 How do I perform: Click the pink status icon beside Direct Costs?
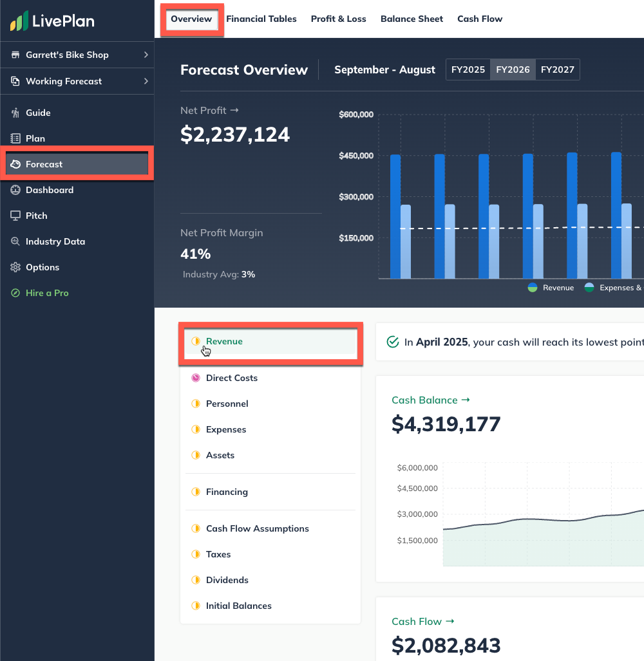click(196, 378)
